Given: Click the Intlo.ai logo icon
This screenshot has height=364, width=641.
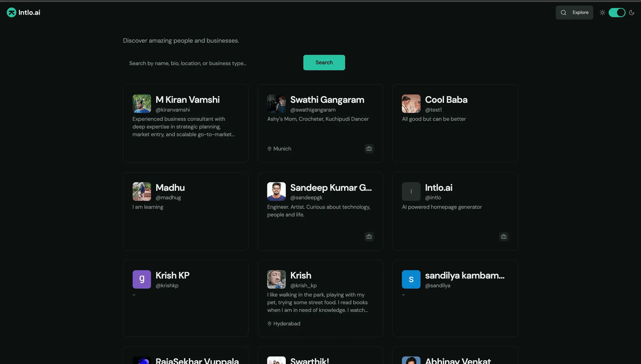Looking at the screenshot, I should pyautogui.click(x=12, y=13).
